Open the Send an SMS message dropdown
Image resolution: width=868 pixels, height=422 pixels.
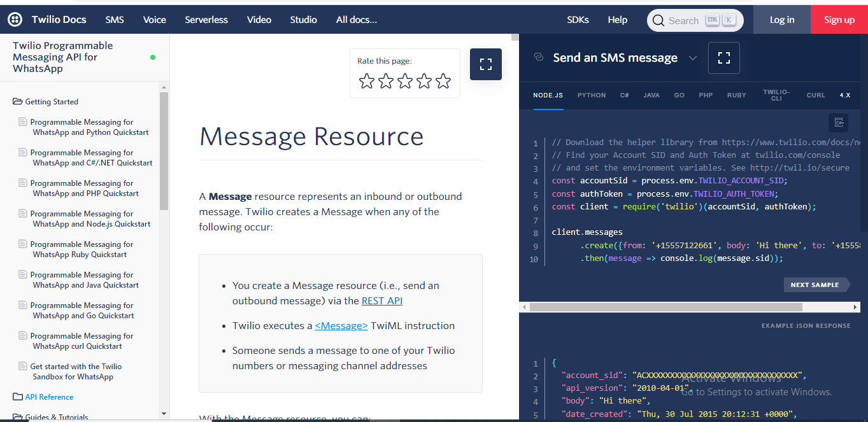click(x=693, y=58)
